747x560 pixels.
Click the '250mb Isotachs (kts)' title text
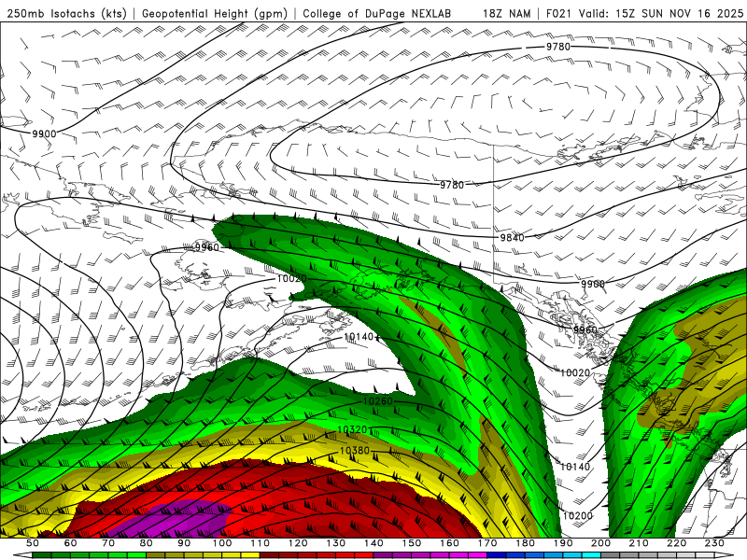click(x=66, y=13)
